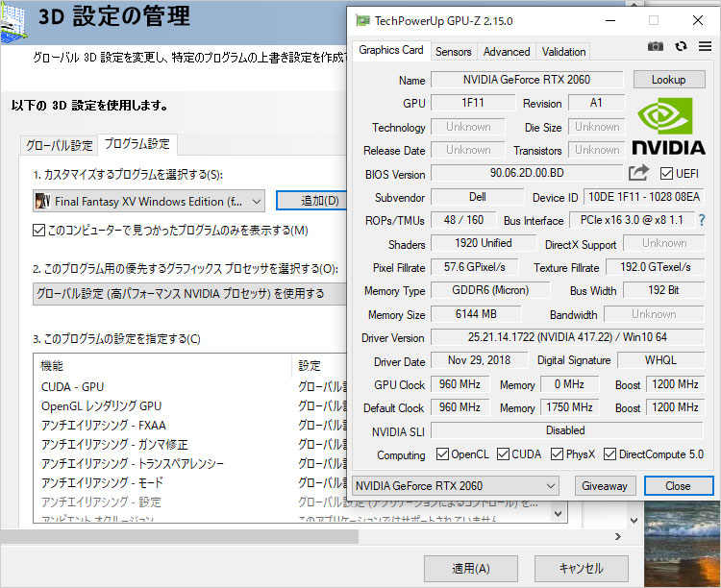Click the horizontal scrollbar thumb

coord(180,536)
